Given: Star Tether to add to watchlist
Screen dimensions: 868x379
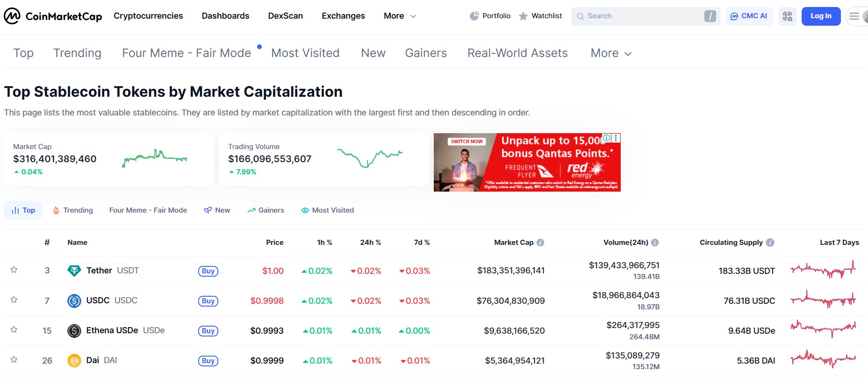Looking at the screenshot, I should tap(14, 270).
